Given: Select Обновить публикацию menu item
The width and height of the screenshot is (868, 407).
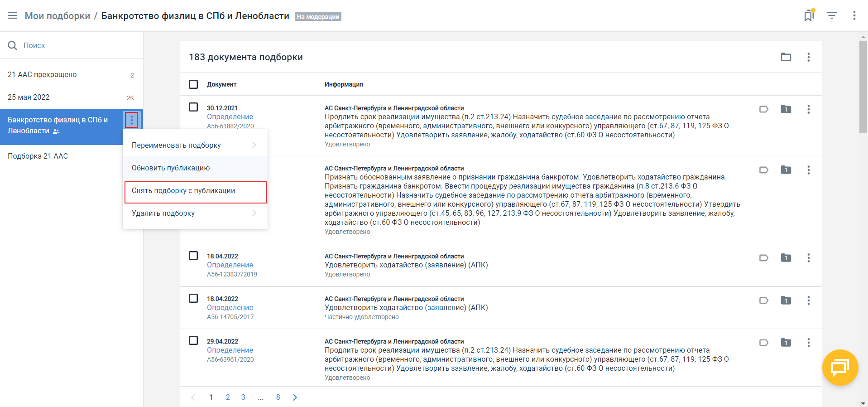Looking at the screenshot, I should 195,168.
